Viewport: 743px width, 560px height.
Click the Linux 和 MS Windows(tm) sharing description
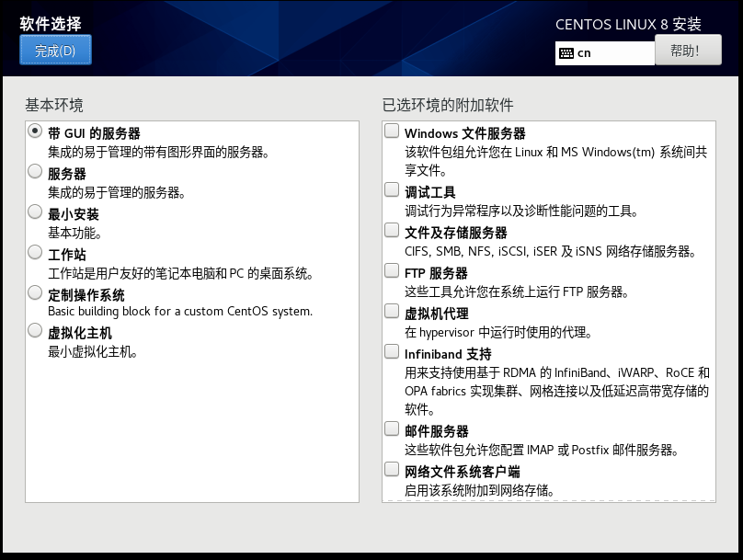coord(555,161)
